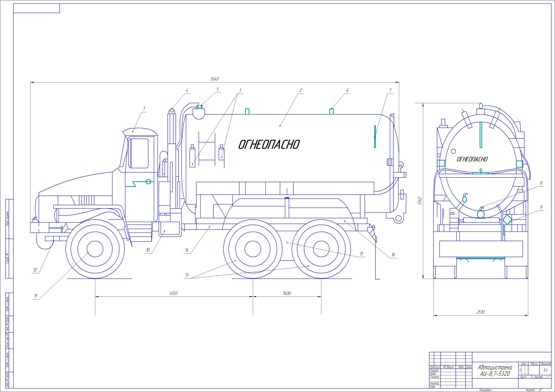Select callout number 10 below the toolbox
The width and height of the screenshot is (555, 392).
(x=148, y=250)
